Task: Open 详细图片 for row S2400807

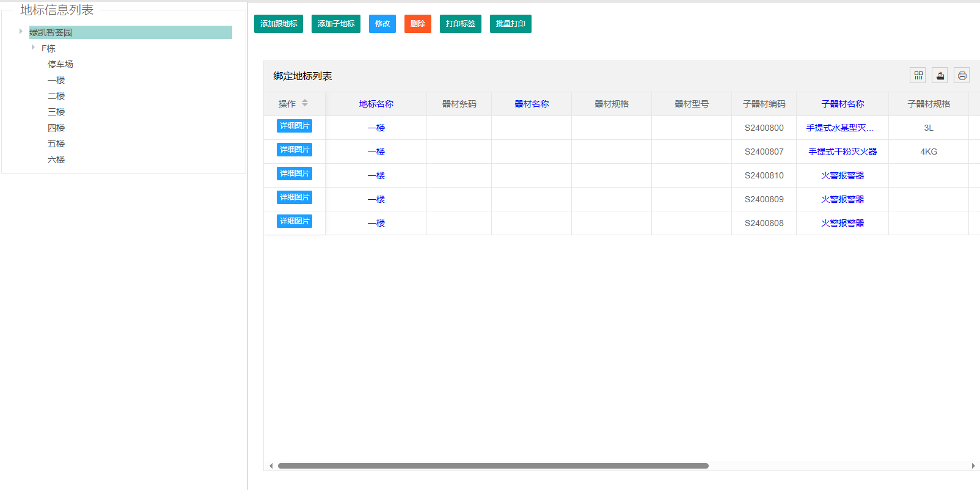Action: tap(294, 150)
